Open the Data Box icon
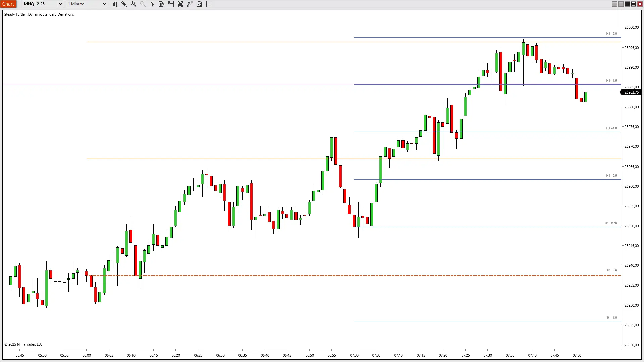 click(162, 4)
